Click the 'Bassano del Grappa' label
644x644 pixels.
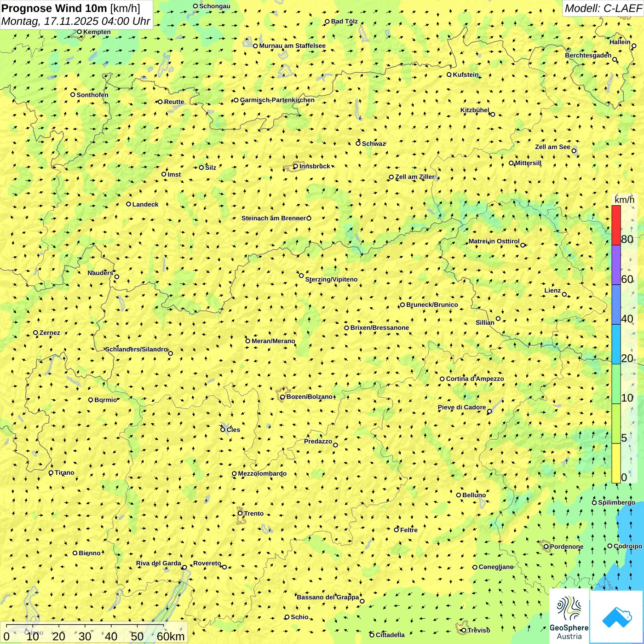coord(328,597)
